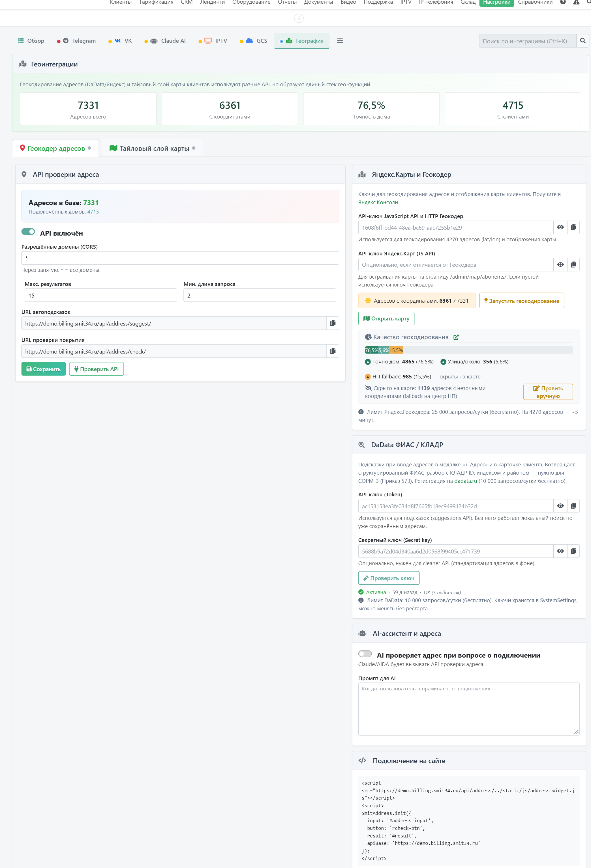Switch to Тайловый слой карты tab
This screenshot has height=868, width=591.
153,148
